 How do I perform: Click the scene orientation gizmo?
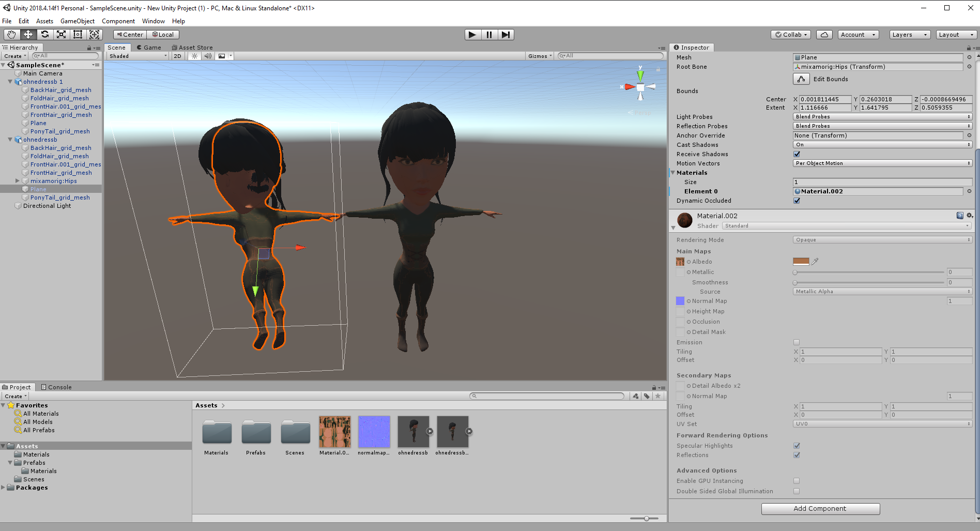coord(640,87)
